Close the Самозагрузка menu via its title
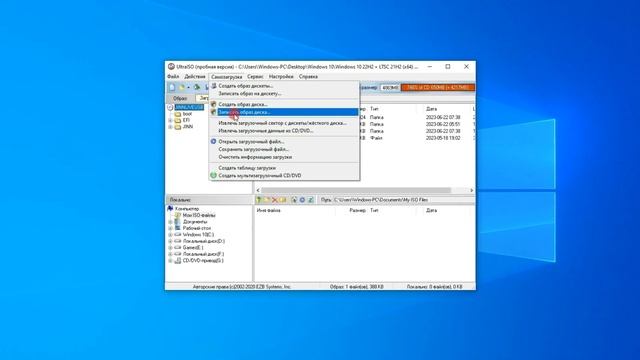Viewport: 640px width, 360px height. click(x=227, y=77)
